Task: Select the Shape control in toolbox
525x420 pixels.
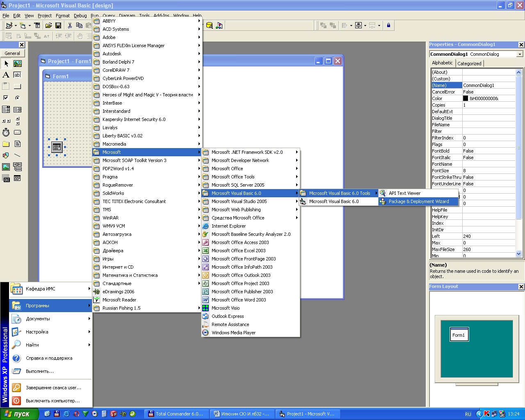Action: pyautogui.click(x=6, y=155)
